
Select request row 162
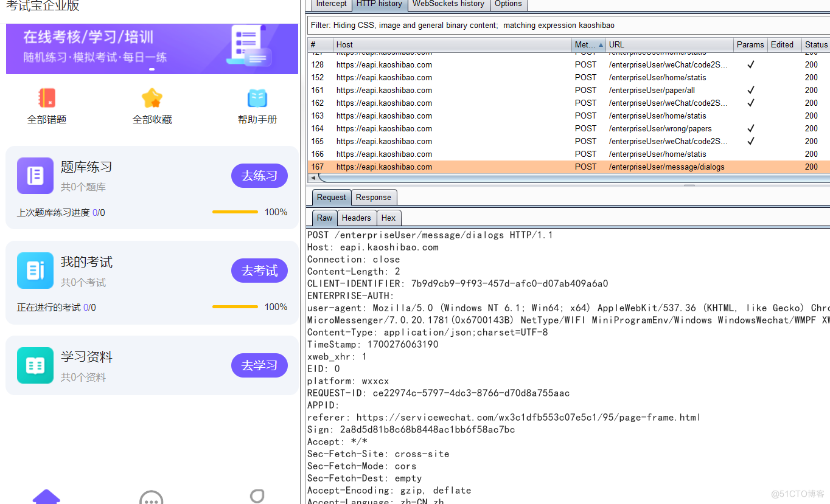[x=568, y=103]
